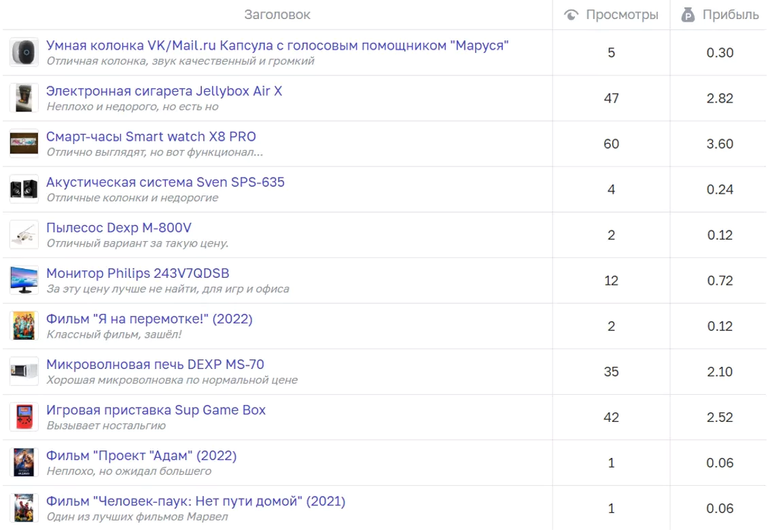
Task: Sort by the Заголовок column header
Action: coord(277,15)
